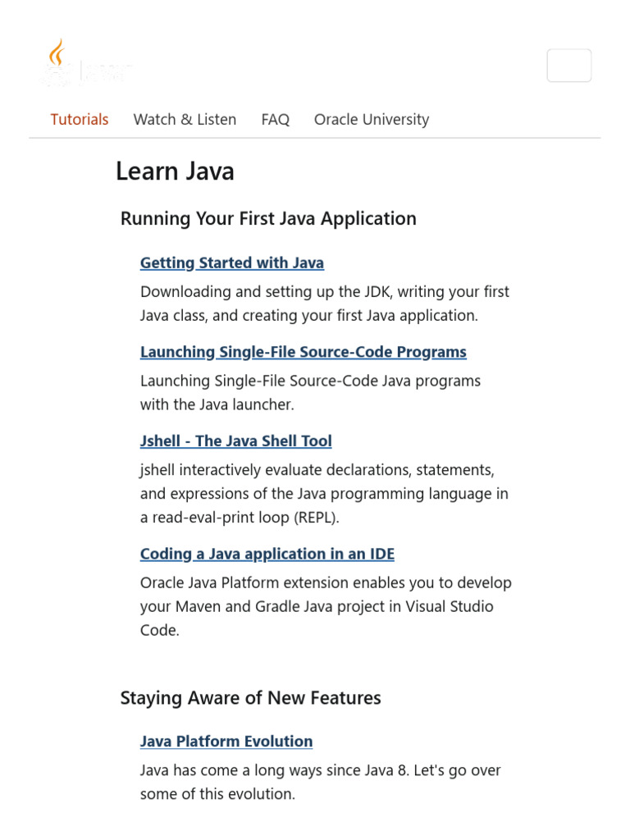This screenshot has width=630, height=840.
Task: Click the Learn Java page heading
Action: tap(175, 171)
